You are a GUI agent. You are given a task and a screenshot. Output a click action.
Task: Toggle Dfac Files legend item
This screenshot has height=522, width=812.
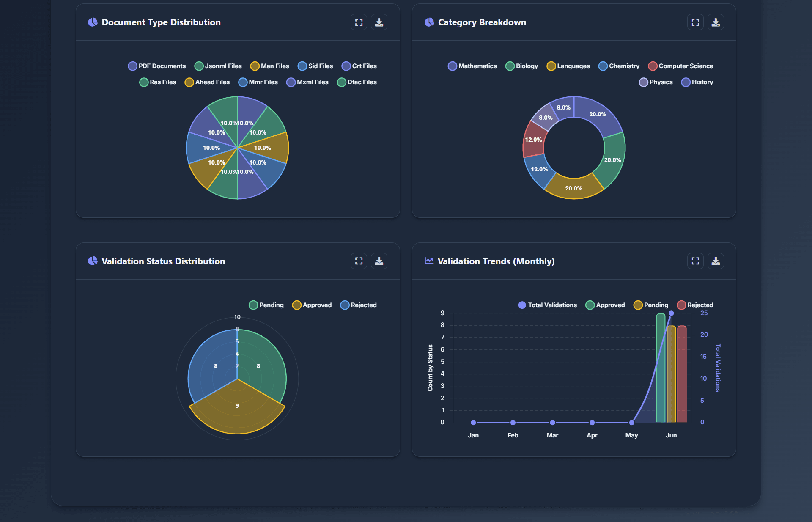pyautogui.click(x=357, y=82)
